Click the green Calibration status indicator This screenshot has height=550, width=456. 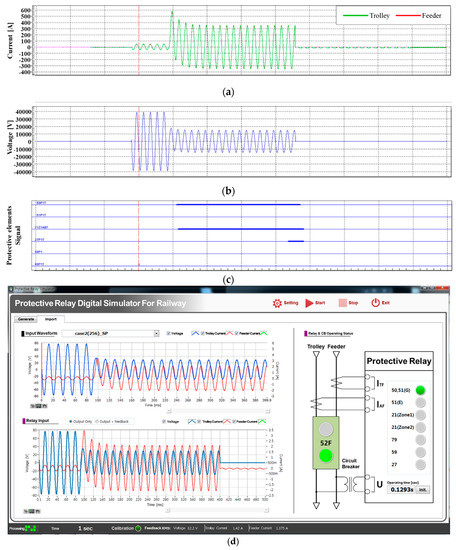pyautogui.click(x=138, y=528)
